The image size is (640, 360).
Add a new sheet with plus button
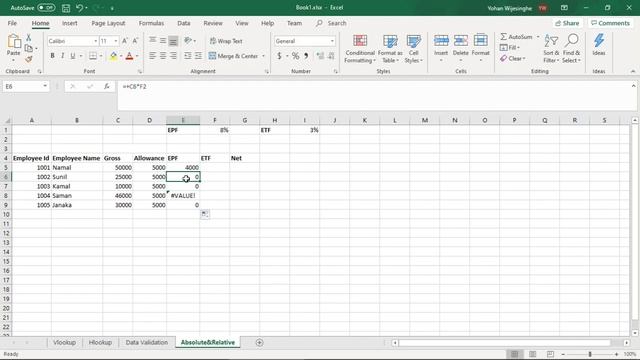[259, 342]
